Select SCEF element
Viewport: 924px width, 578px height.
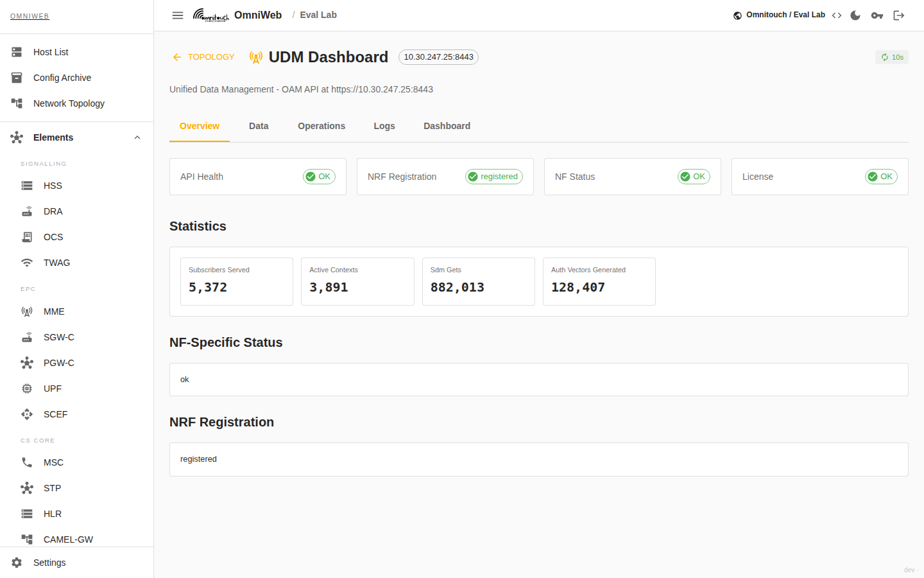(77, 414)
